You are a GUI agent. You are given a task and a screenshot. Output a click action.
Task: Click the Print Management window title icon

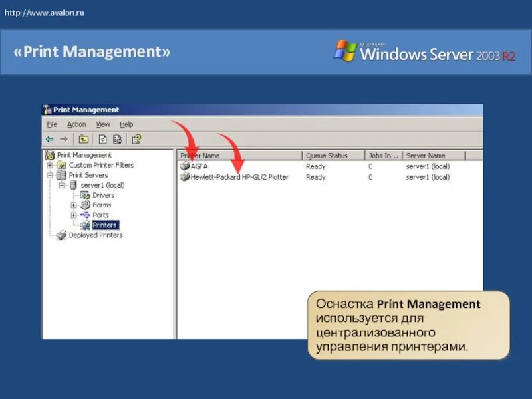(x=47, y=110)
